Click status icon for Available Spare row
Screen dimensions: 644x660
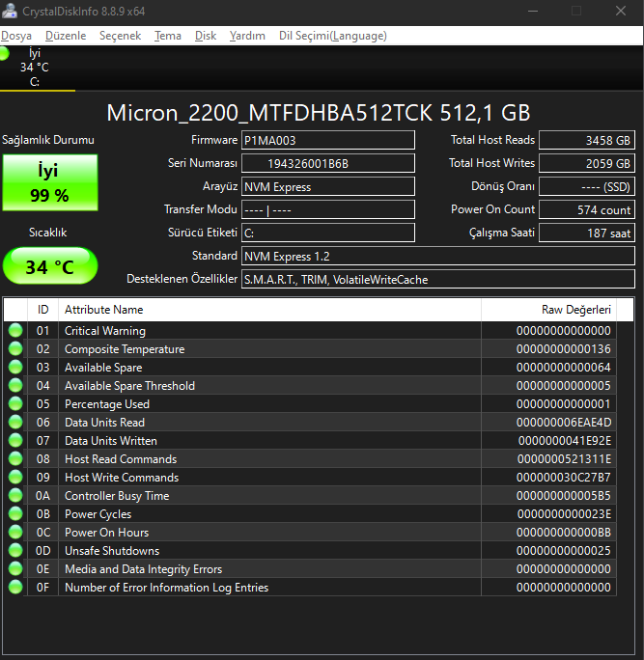pyautogui.click(x=15, y=367)
